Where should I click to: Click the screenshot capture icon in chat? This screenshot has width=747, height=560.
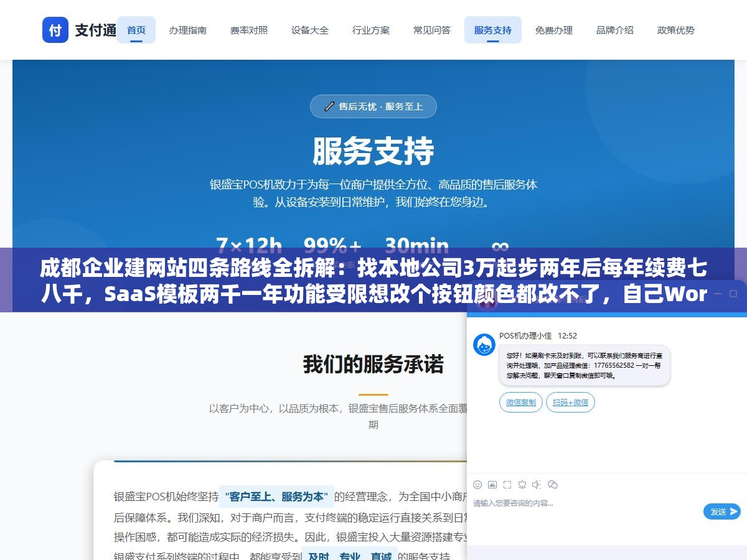(x=507, y=485)
